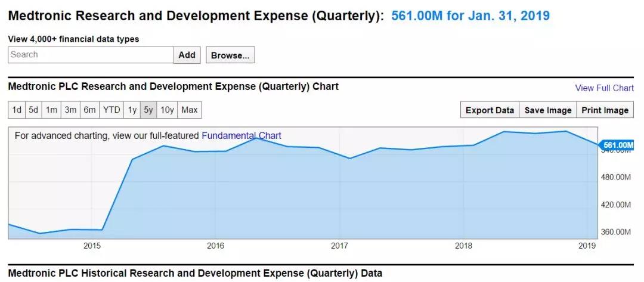Switch chart to 1m range
This screenshot has width=644, height=282.
point(52,110)
